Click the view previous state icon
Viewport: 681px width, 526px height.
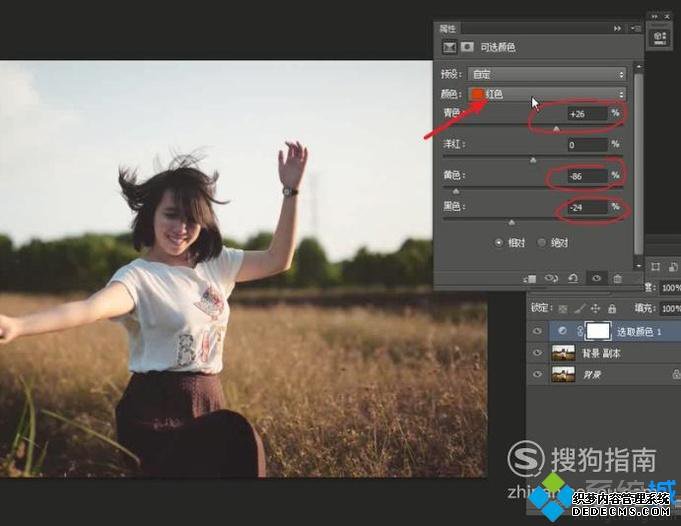click(x=553, y=279)
